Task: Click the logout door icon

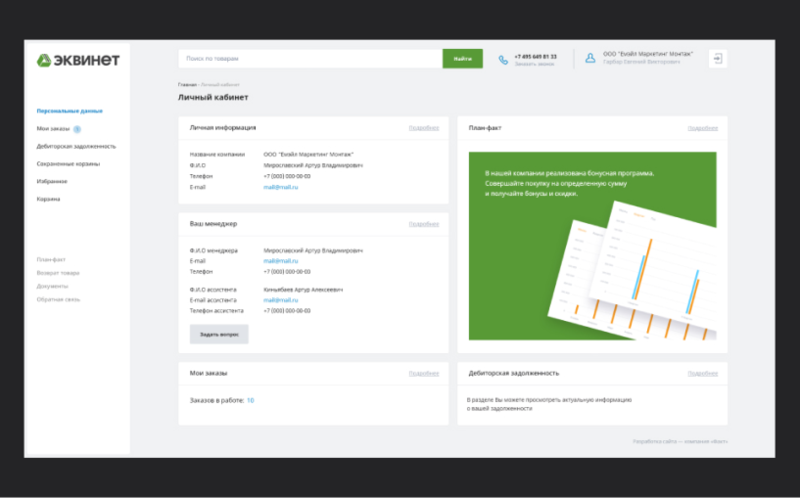Action: point(716,59)
